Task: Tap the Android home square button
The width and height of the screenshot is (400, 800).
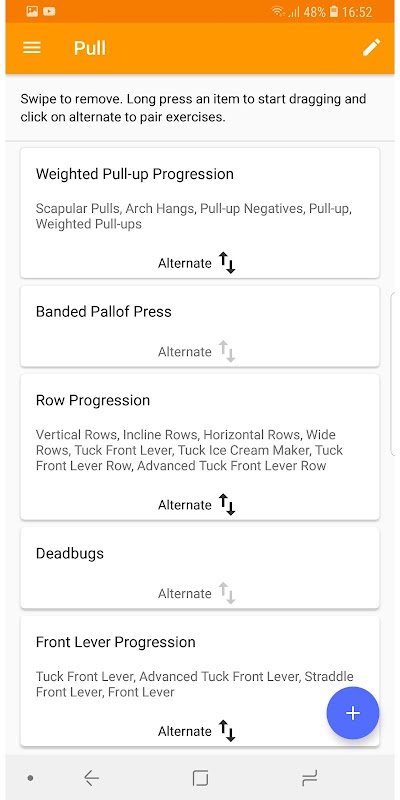Action: [x=200, y=778]
